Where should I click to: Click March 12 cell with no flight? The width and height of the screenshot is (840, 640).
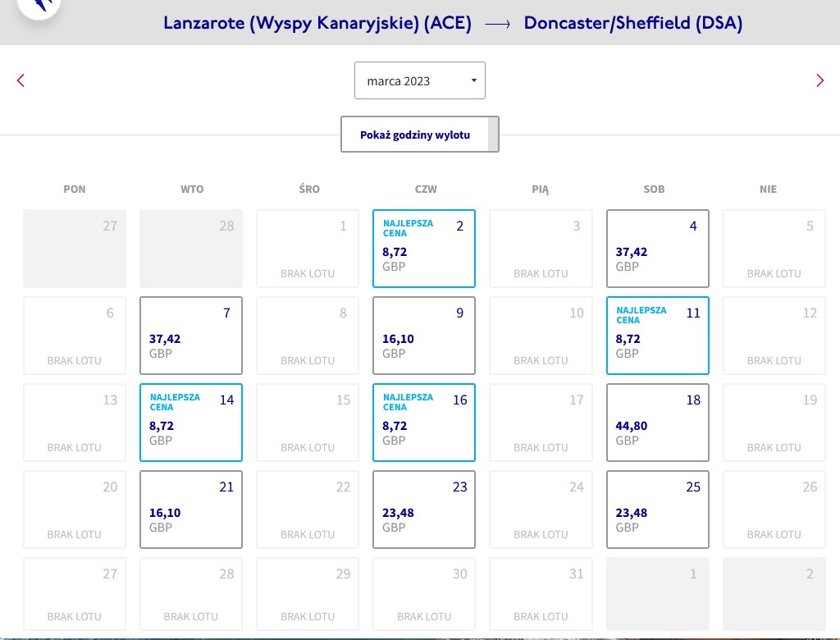(x=774, y=336)
